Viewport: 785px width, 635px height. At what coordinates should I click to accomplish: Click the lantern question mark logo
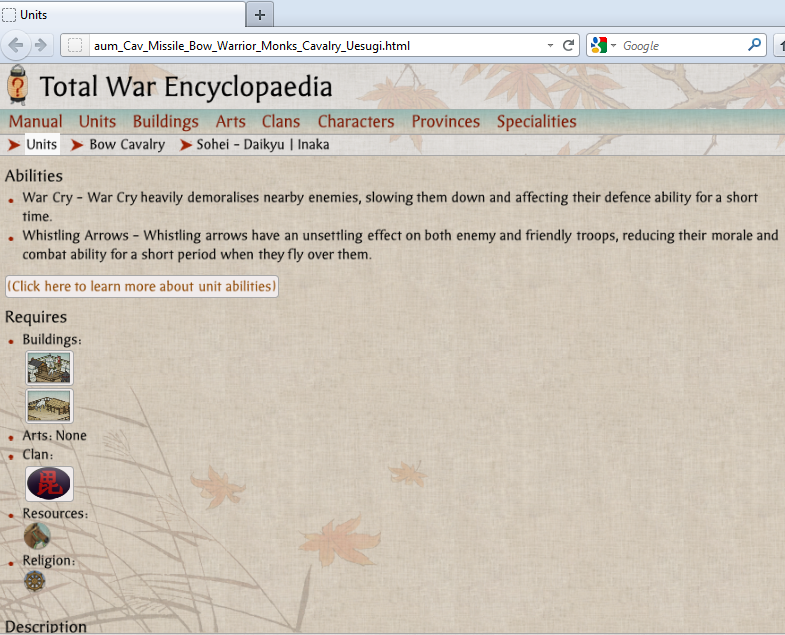(x=18, y=85)
